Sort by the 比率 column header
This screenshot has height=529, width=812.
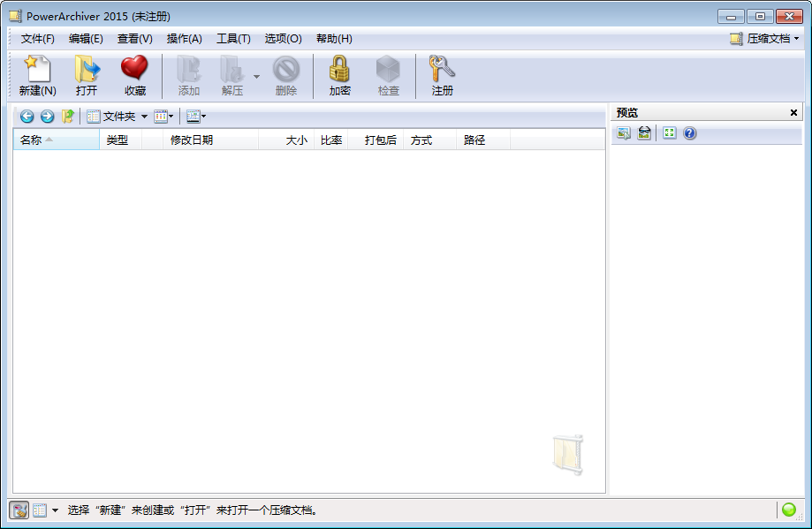click(331, 140)
